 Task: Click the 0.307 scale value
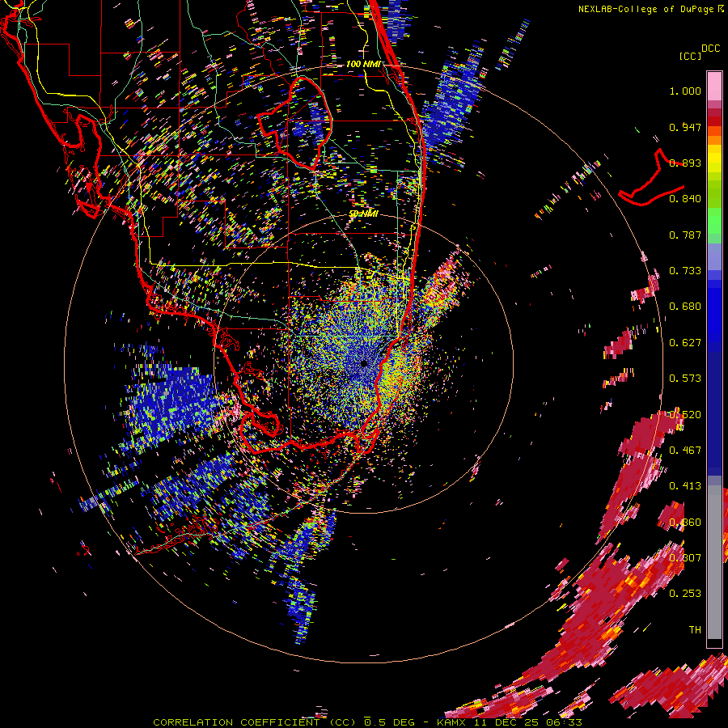coord(685,558)
